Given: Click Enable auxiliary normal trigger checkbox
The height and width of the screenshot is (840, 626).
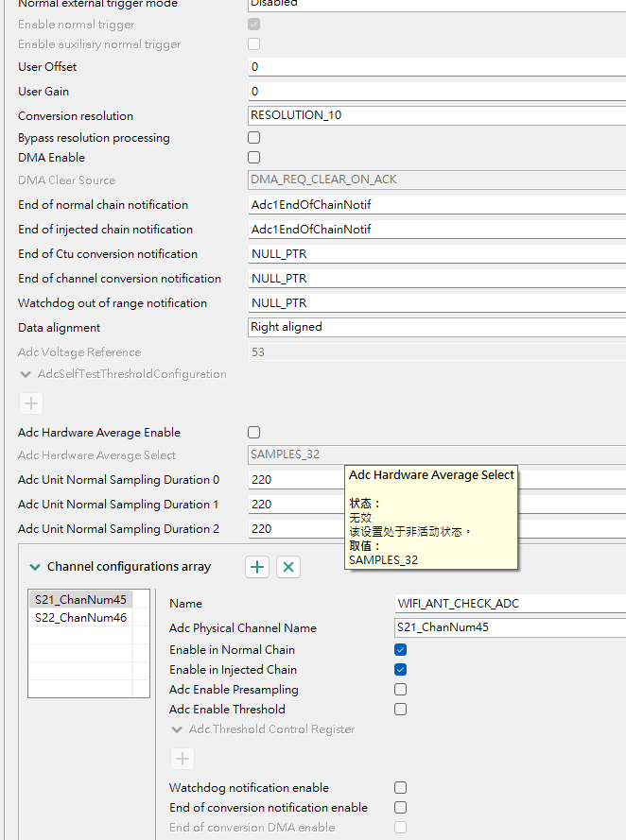Looking at the screenshot, I should [254, 43].
